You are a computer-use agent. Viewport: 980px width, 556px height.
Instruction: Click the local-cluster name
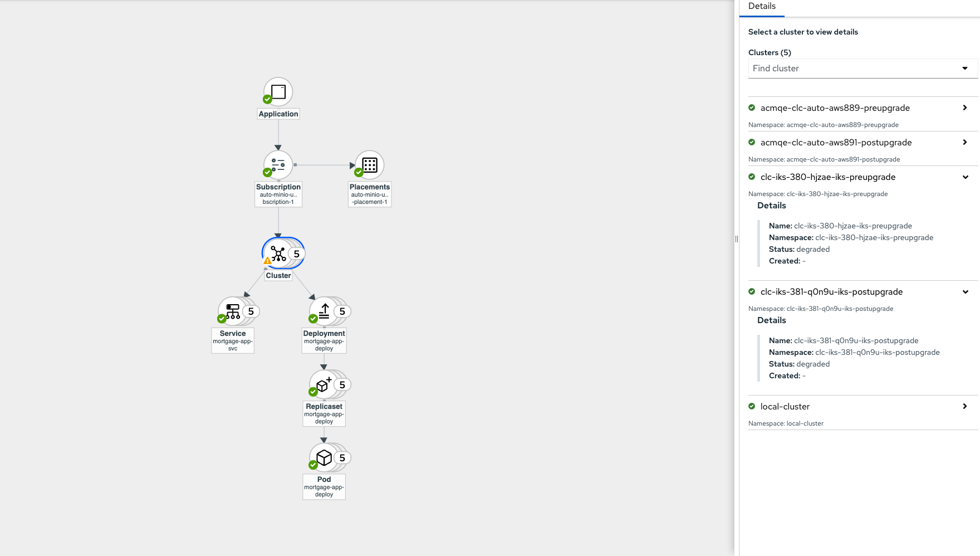coord(785,407)
